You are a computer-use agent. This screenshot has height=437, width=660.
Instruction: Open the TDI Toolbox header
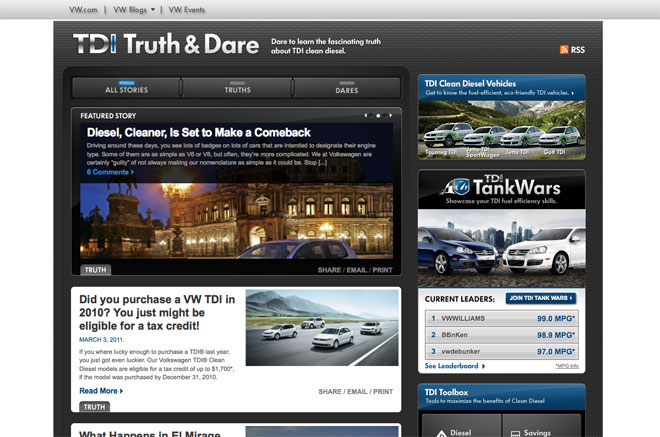[501, 396]
